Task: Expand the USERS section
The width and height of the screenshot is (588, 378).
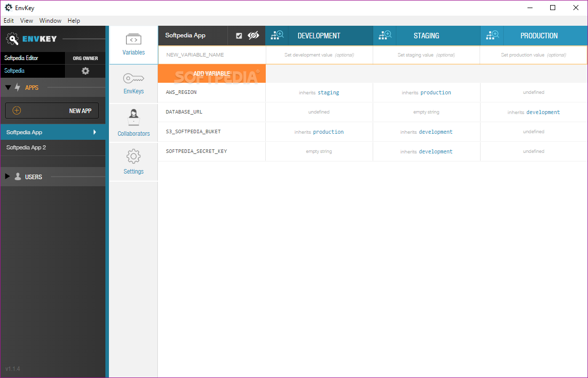Action: pyautogui.click(x=7, y=177)
